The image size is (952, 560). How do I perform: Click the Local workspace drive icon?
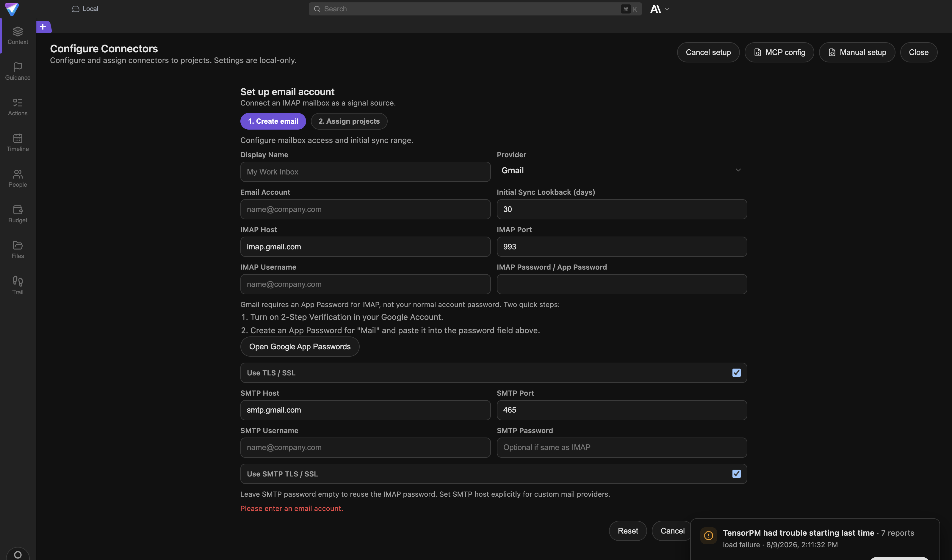75,9
